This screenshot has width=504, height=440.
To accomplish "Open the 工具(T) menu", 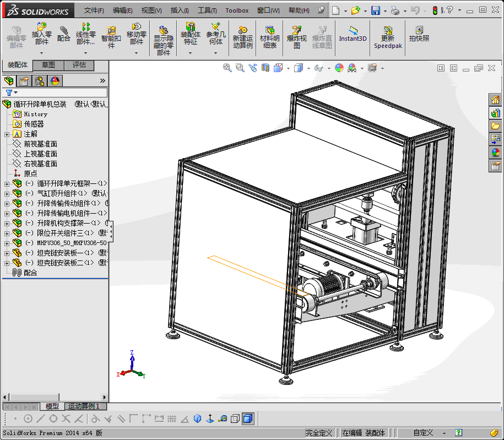I will pos(207,10).
